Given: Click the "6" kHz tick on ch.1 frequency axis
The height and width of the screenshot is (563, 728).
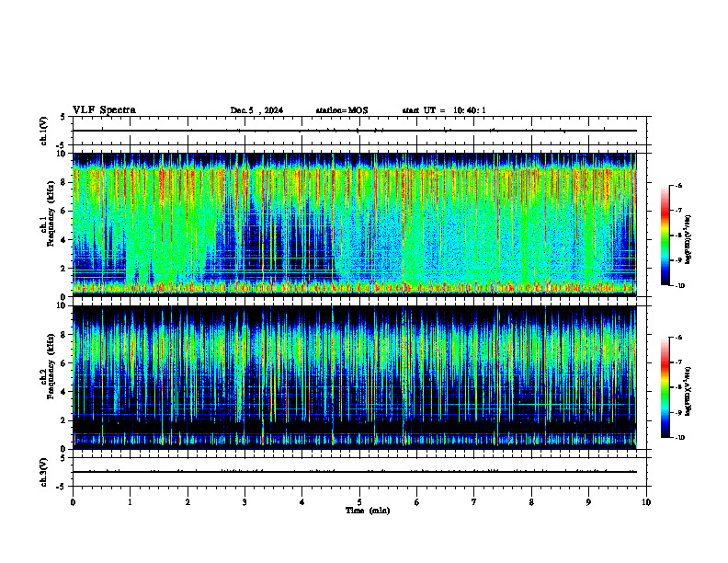Looking at the screenshot, I should 64,211.
